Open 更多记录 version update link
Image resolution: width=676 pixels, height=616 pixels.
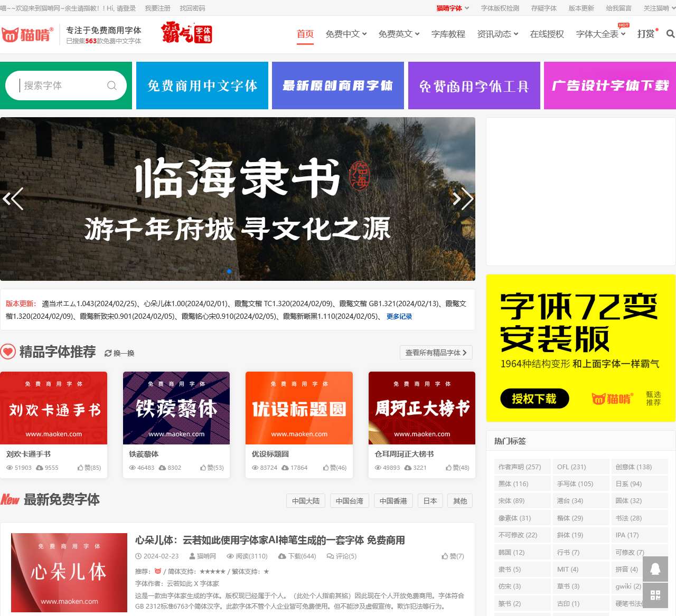pos(399,317)
